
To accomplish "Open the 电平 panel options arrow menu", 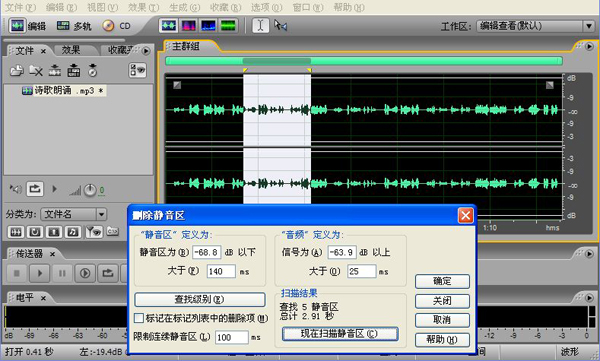I will tap(589, 297).
